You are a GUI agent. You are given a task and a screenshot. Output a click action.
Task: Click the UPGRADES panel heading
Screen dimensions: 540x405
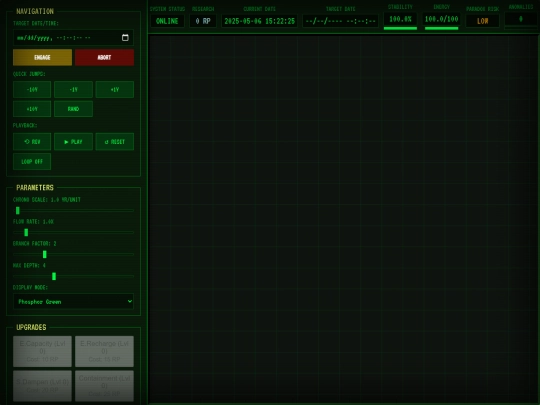(x=31, y=327)
